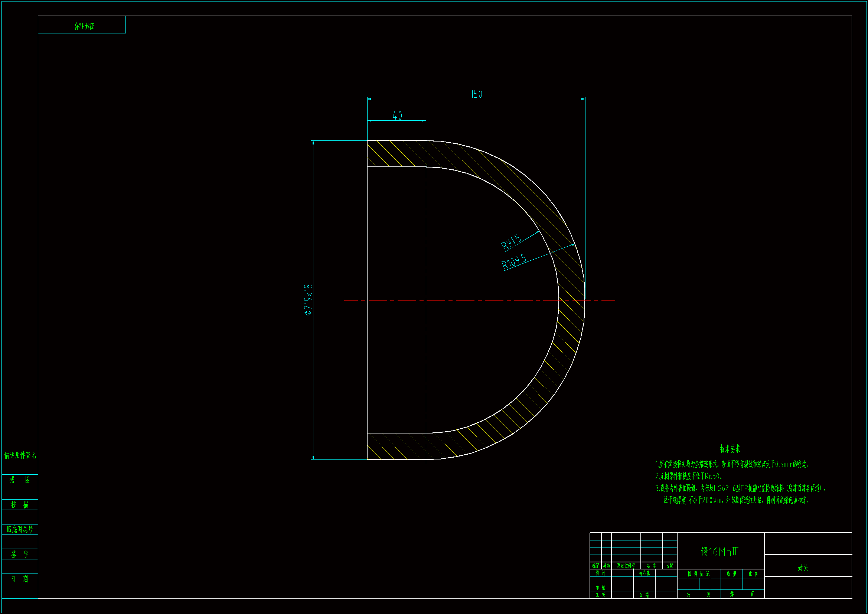Select the 旧底图总号 side label
The image size is (868, 614).
click(x=20, y=529)
